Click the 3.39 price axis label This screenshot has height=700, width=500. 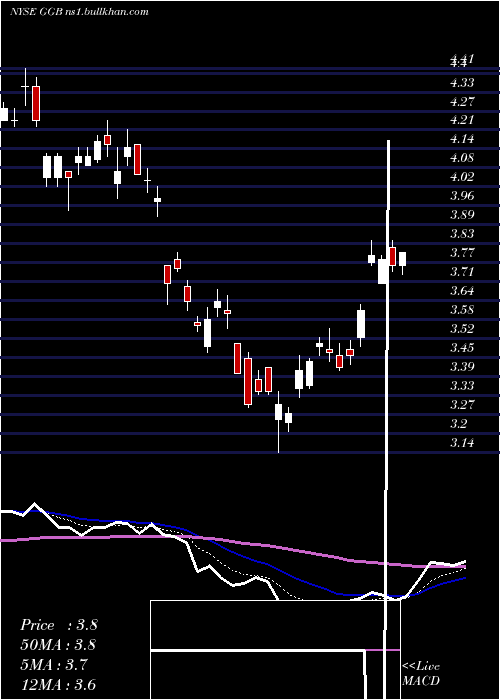pos(462,367)
